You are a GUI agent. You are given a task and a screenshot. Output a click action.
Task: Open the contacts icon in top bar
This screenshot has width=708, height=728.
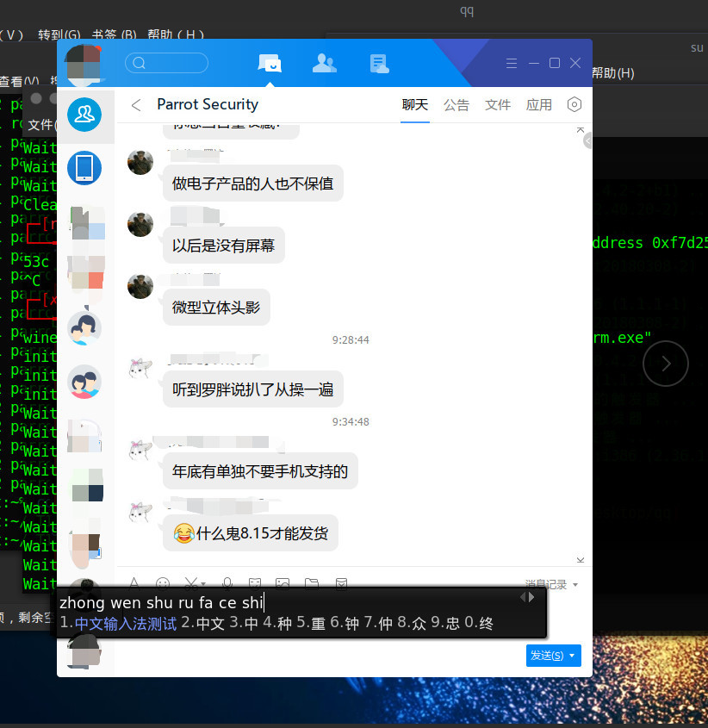(325, 63)
